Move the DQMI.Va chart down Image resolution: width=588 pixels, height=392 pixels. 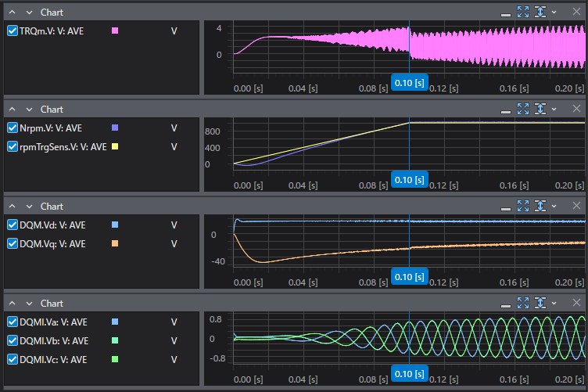click(x=29, y=303)
